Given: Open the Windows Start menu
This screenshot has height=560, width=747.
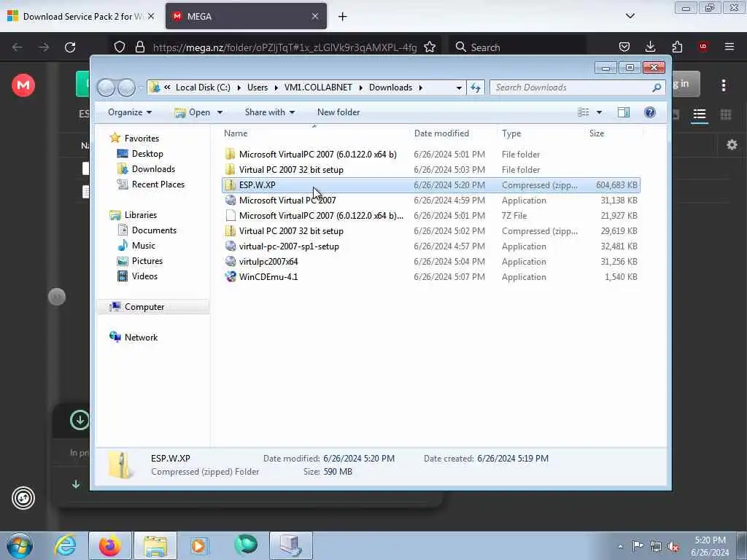Looking at the screenshot, I should point(20,545).
